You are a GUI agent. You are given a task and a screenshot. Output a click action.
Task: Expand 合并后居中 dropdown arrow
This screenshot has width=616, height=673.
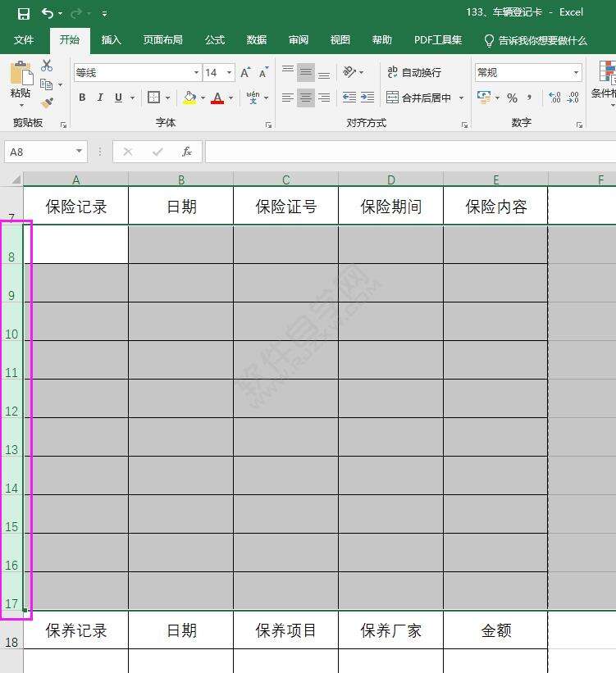(x=461, y=98)
